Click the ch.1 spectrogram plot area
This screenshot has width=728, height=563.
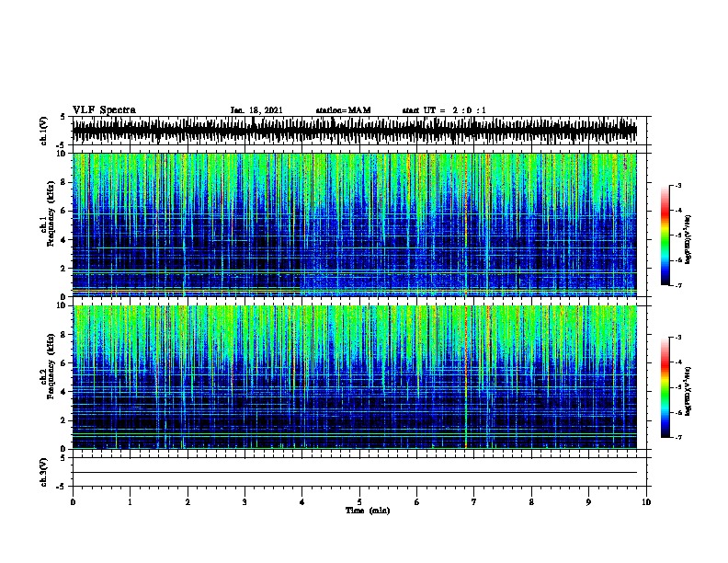355,224
